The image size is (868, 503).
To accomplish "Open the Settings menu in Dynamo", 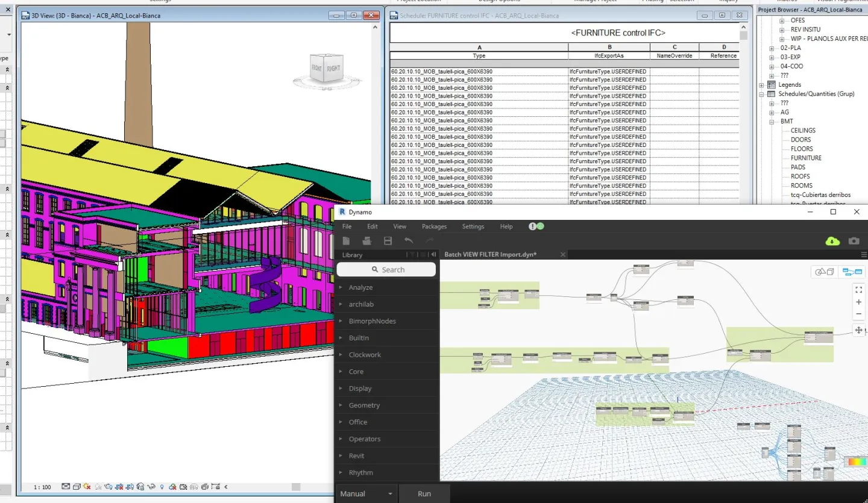I will pyautogui.click(x=473, y=227).
